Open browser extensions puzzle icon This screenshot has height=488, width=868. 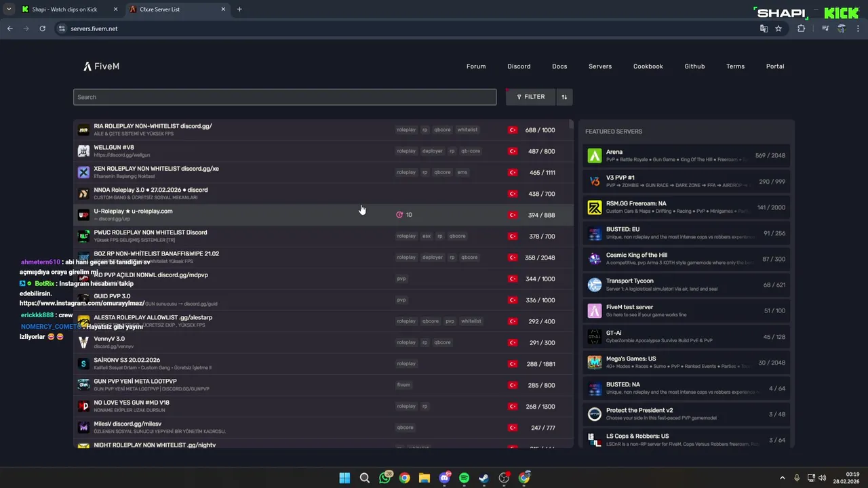tap(801, 28)
